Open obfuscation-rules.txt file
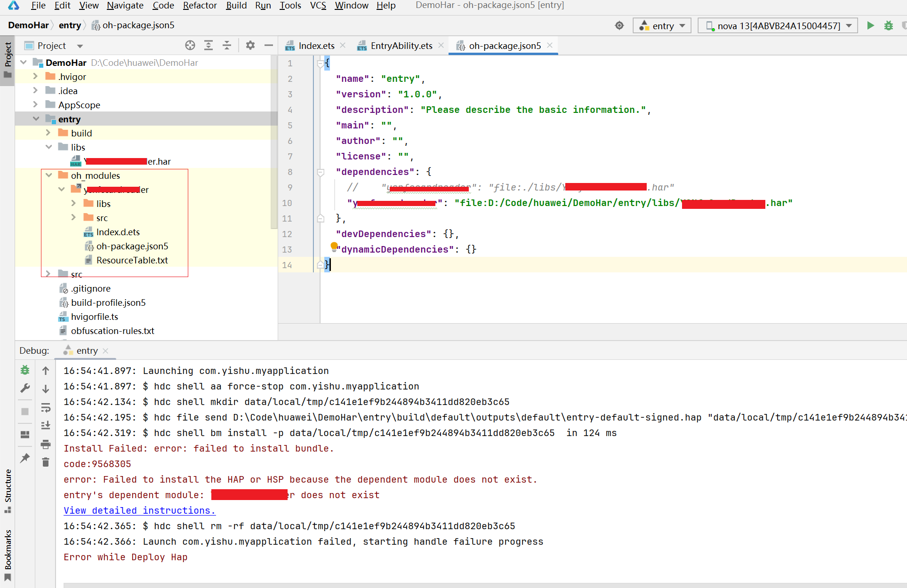907x588 pixels. pos(112,331)
